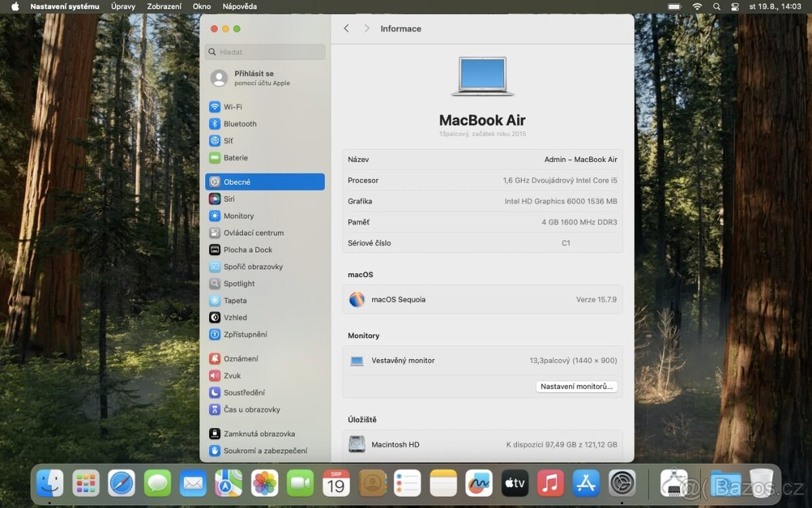812x508 pixels.
Task: Open Spotlight settings
Action: [x=265, y=284]
